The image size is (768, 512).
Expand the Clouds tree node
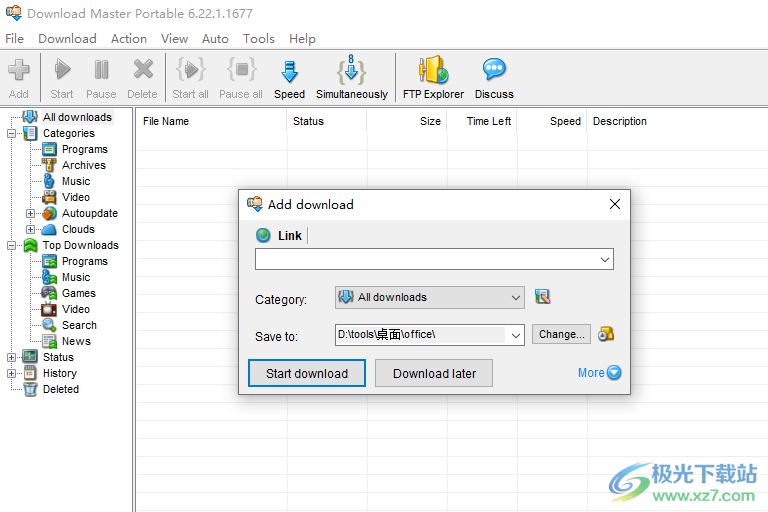[30, 229]
